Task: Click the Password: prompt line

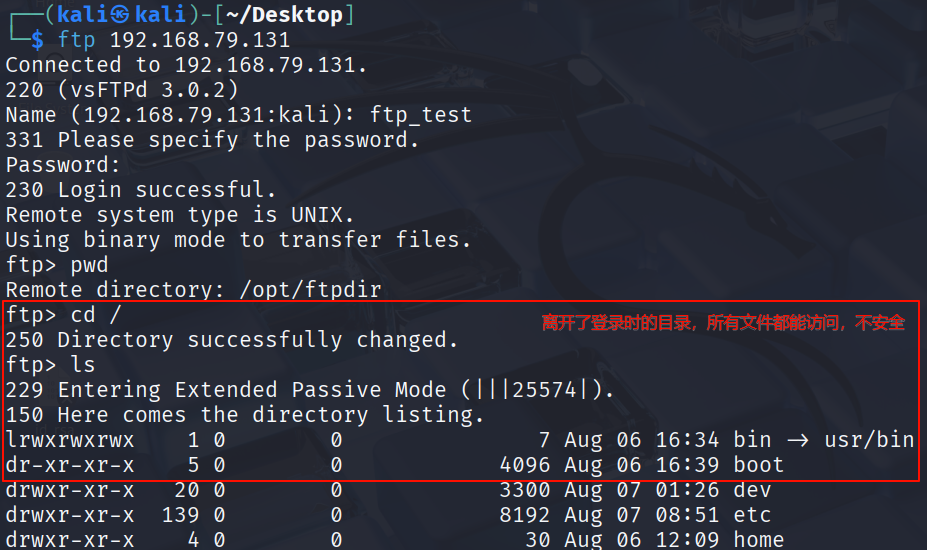Action: [x=63, y=165]
